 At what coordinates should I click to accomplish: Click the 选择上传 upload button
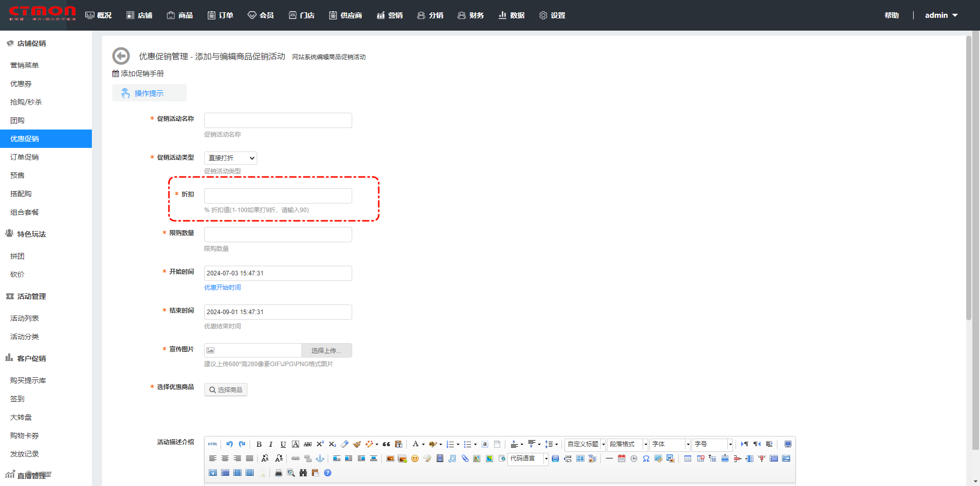point(326,350)
